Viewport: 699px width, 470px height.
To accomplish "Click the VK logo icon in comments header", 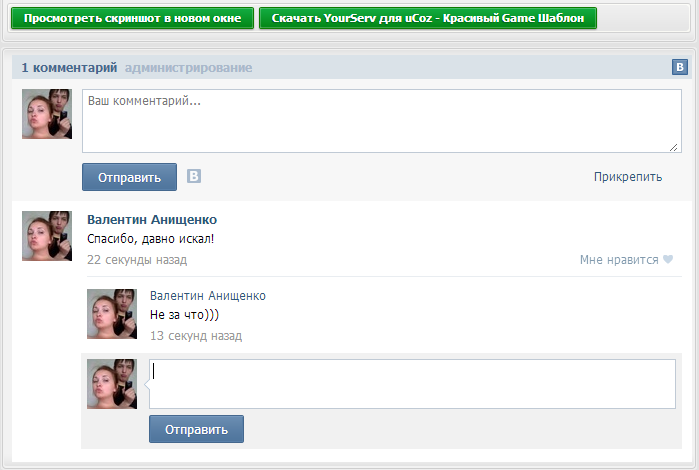I will tap(679, 67).
